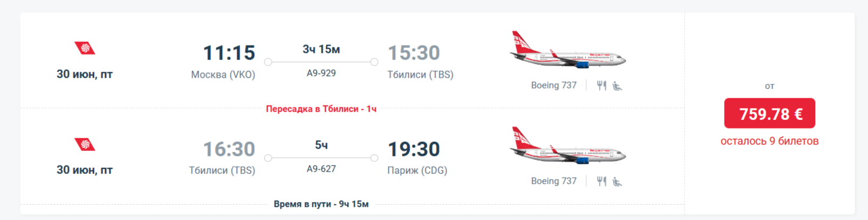Select the 759.78 € price button
The width and height of the screenshot is (868, 220).
coord(770,113)
